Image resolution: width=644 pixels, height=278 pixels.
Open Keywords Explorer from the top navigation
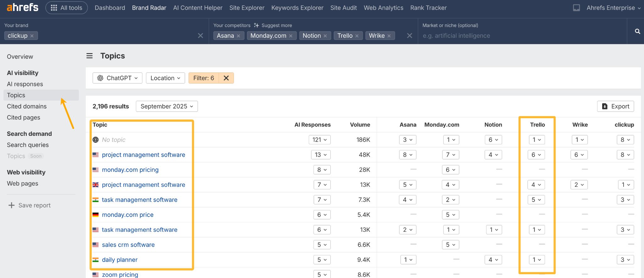297,8
